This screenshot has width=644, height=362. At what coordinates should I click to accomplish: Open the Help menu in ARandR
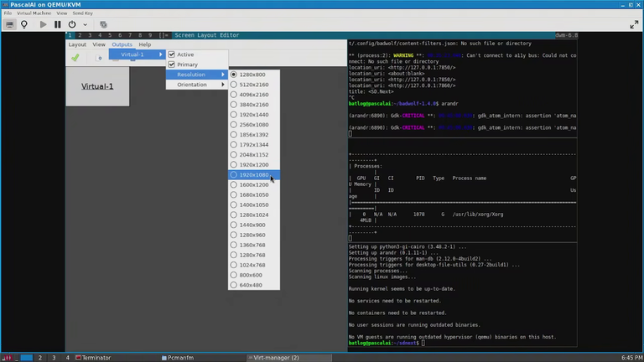click(x=144, y=44)
